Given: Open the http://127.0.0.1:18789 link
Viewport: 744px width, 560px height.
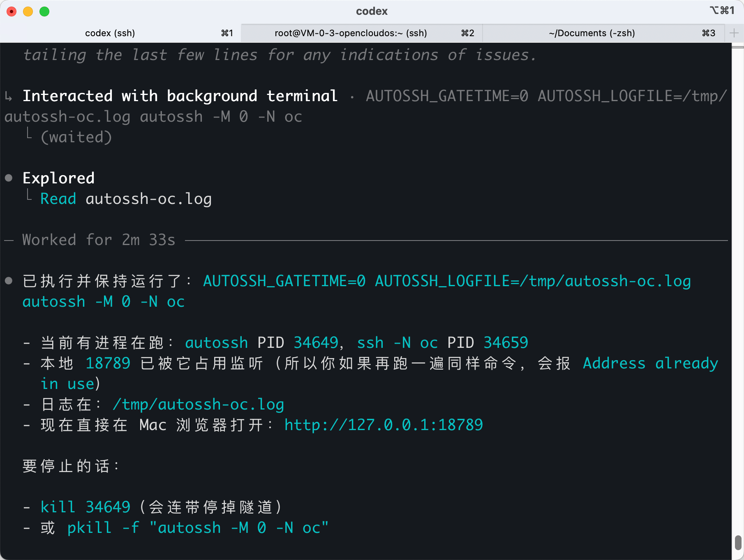Looking at the screenshot, I should pyautogui.click(x=384, y=425).
